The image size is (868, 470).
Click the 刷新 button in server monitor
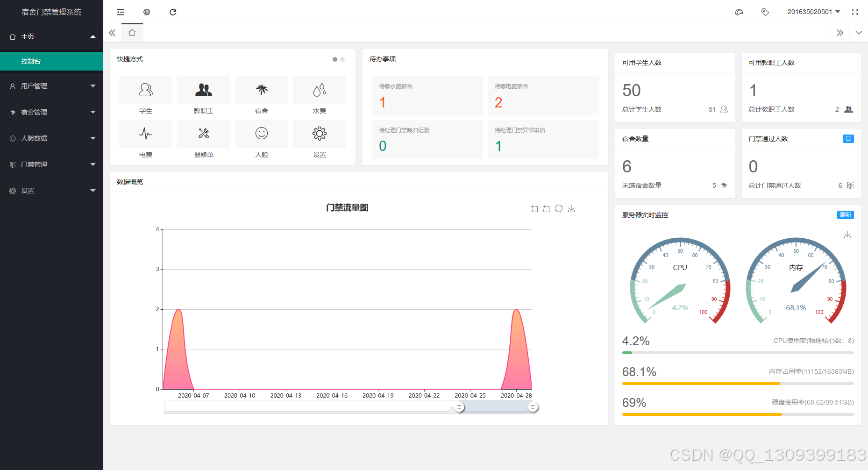click(x=846, y=215)
